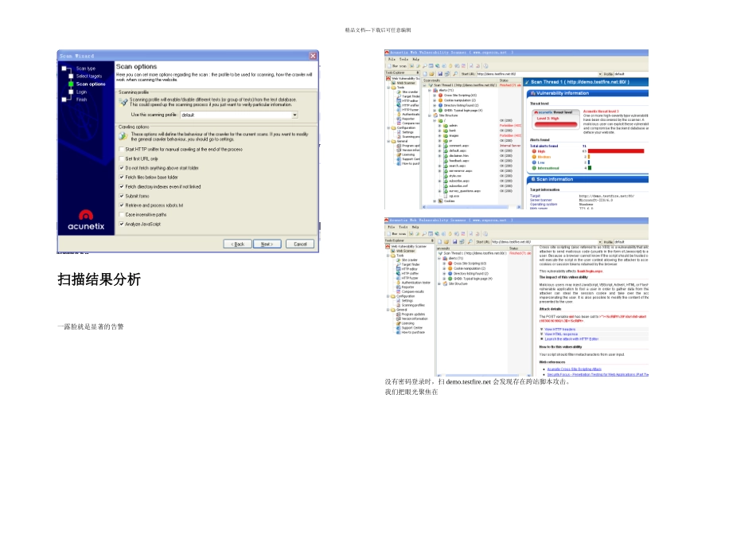Open Authentication tester in lower Tools Explorer
This screenshot has width=756, height=535.
tap(413, 283)
